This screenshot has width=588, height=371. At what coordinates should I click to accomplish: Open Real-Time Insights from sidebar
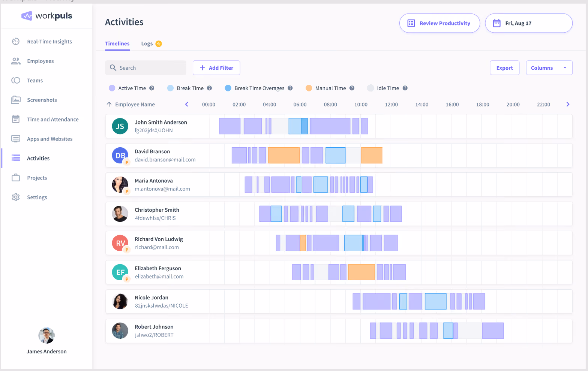pos(49,42)
